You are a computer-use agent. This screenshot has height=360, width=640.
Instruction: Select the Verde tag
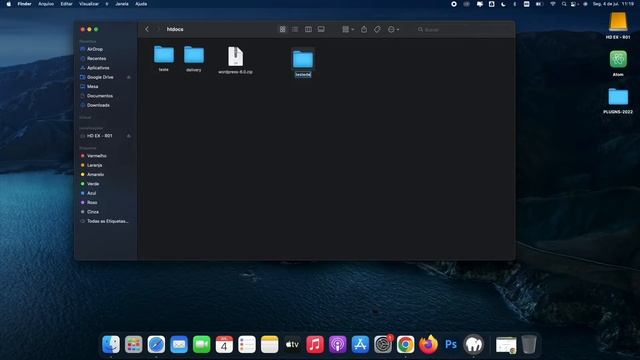tap(93, 184)
